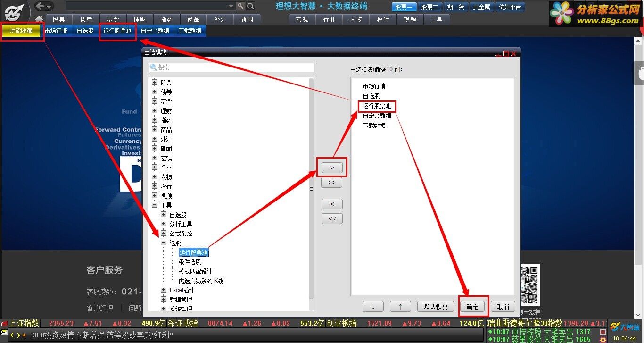The image size is (644, 343).
Task: Expand the 公式系统 tree node
Action: coord(164,233)
